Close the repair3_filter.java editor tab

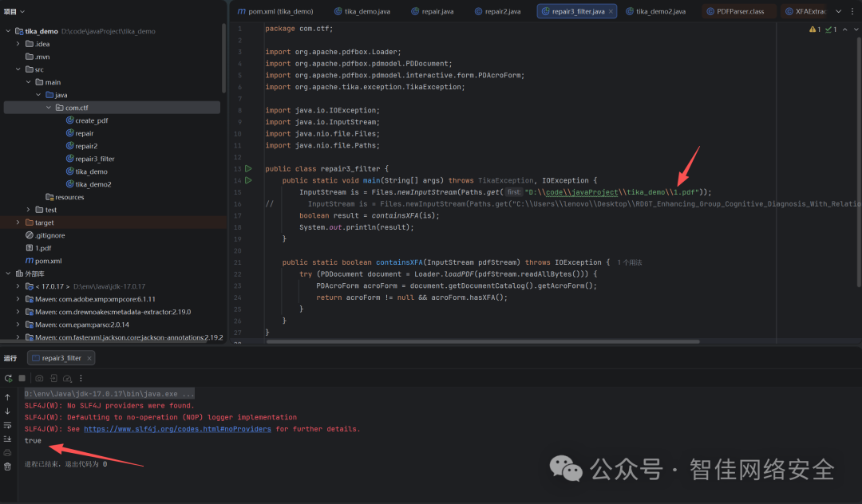pos(611,11)
